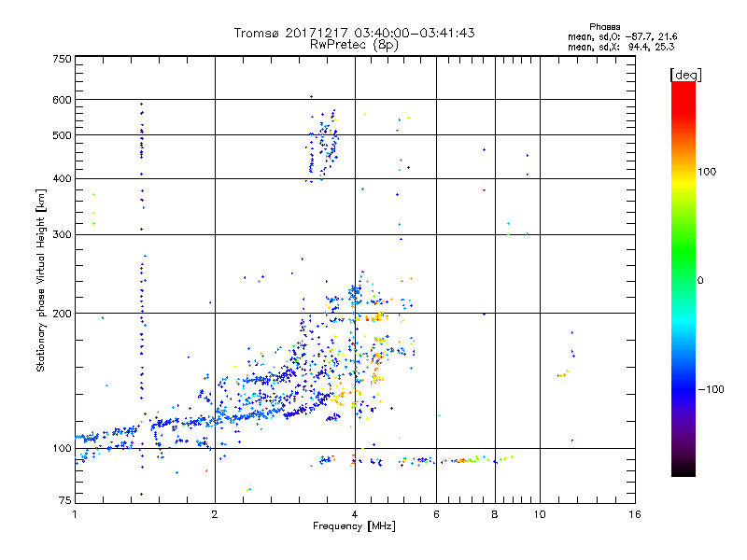
Task: Click the '[deg]' colorbar unit label
Action: pyautogui.click(x=685, y=75)
